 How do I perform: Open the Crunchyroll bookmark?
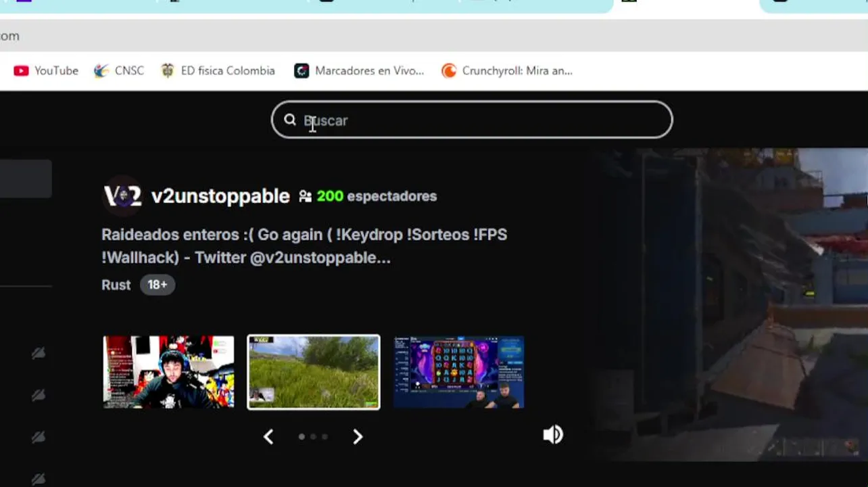pyautogui.click(x=507, y=70)
